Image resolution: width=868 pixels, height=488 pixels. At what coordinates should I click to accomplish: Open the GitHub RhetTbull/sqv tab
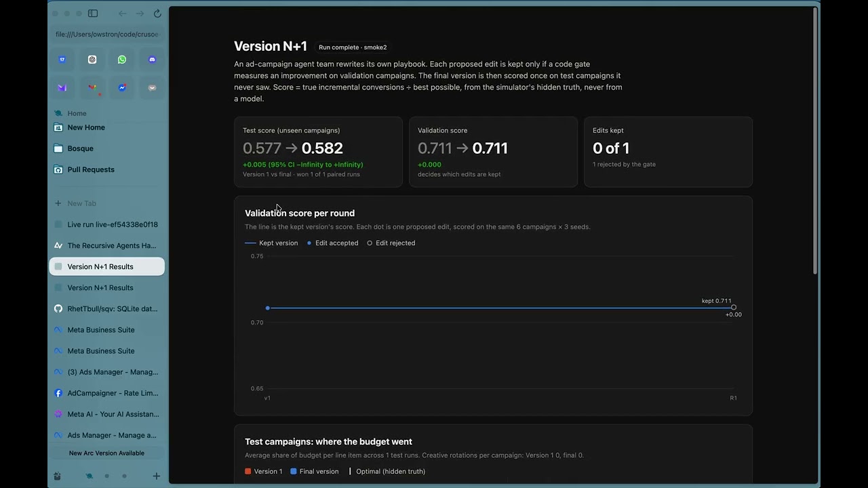(x=106, y=309)
